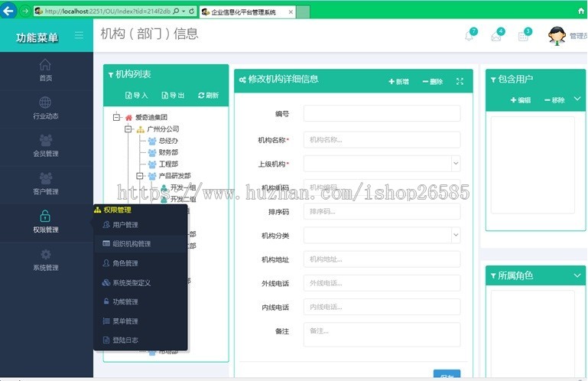This screenshot has height=381, width=588.
Task: Collapse the 爱奇迪集团 tree node
Action: tap(116, 117)
